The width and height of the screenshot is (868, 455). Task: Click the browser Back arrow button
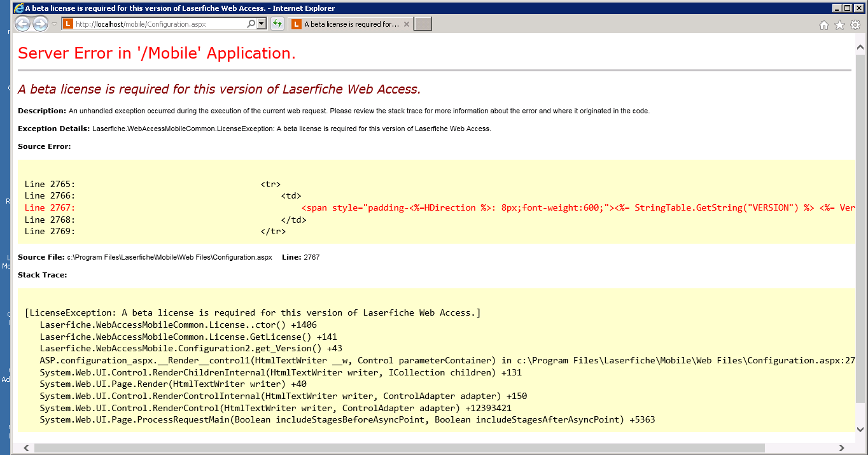[x=22, y=24]
